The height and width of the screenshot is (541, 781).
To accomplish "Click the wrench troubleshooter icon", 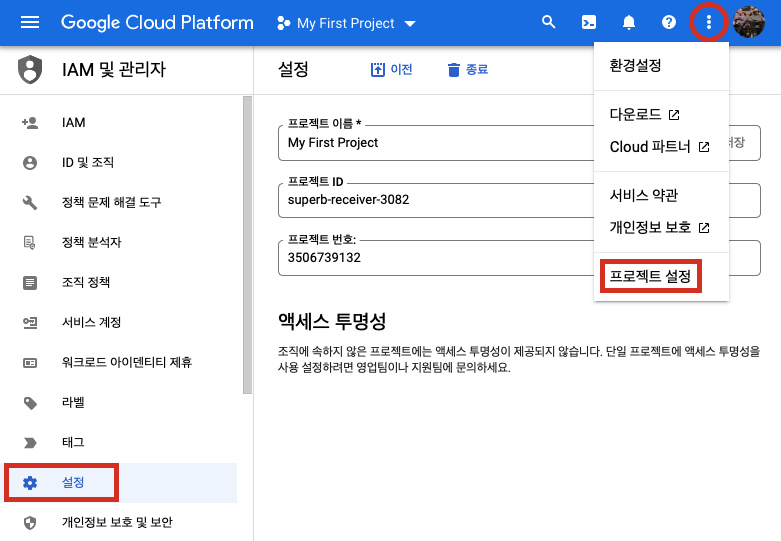I will 30,202.
